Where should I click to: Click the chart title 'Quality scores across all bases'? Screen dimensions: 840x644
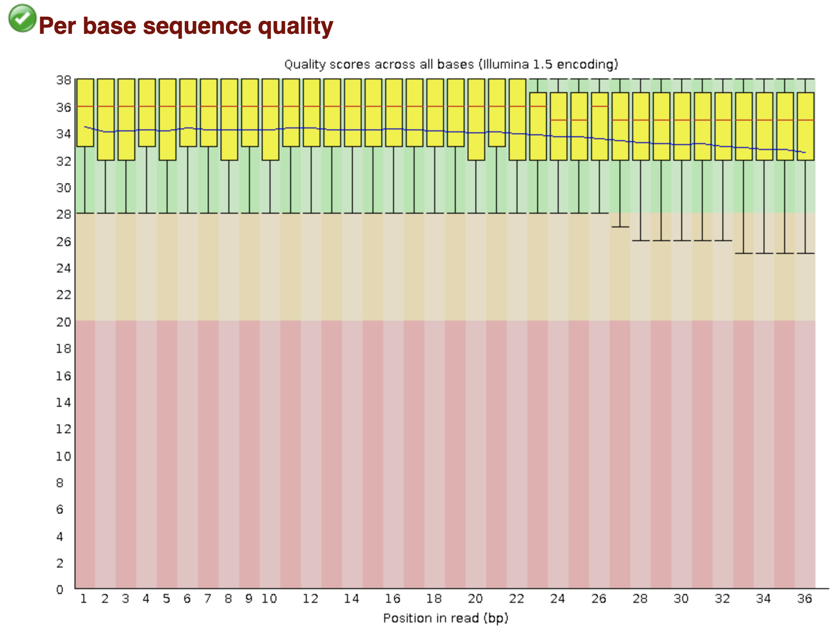[451, 64]
